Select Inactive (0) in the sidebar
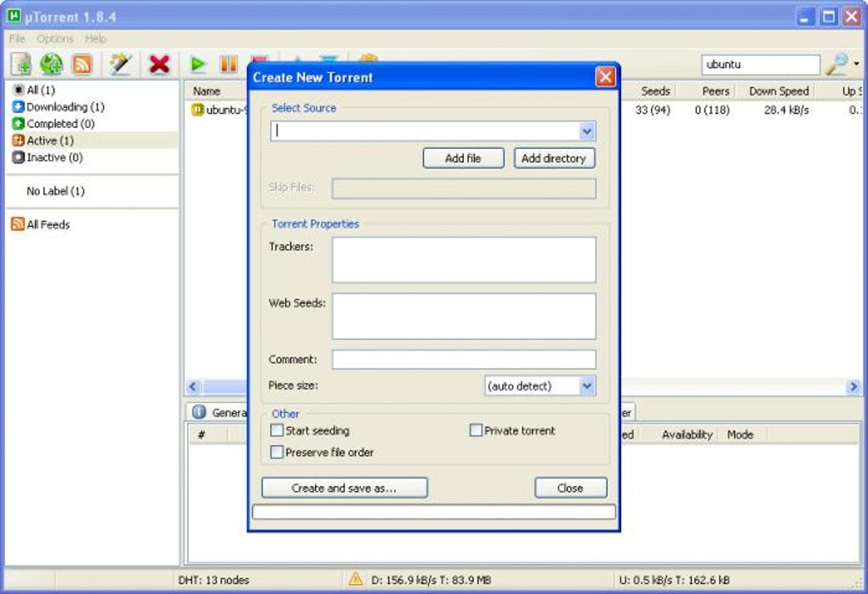Image resolution: width=868 pixels, height=594 pixels. pyautogui.click(x=54, y=157)
